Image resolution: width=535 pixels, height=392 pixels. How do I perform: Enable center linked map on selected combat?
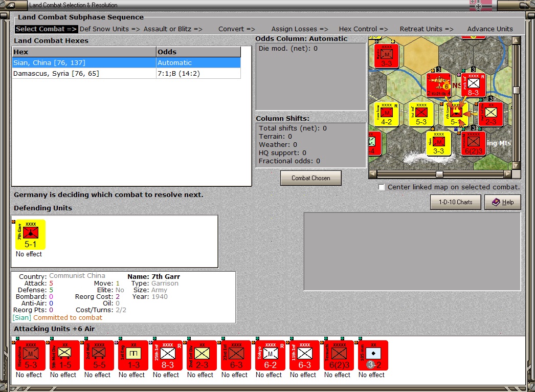pyautogui.click(x=382, y=187)
